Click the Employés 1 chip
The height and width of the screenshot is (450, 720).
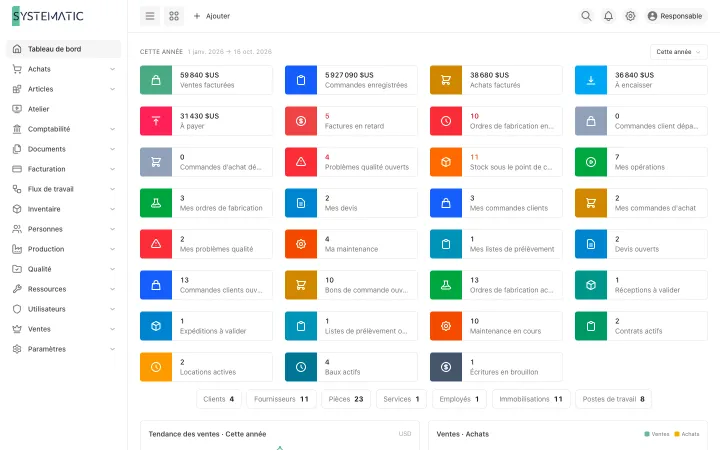click(x=459, y=399)
